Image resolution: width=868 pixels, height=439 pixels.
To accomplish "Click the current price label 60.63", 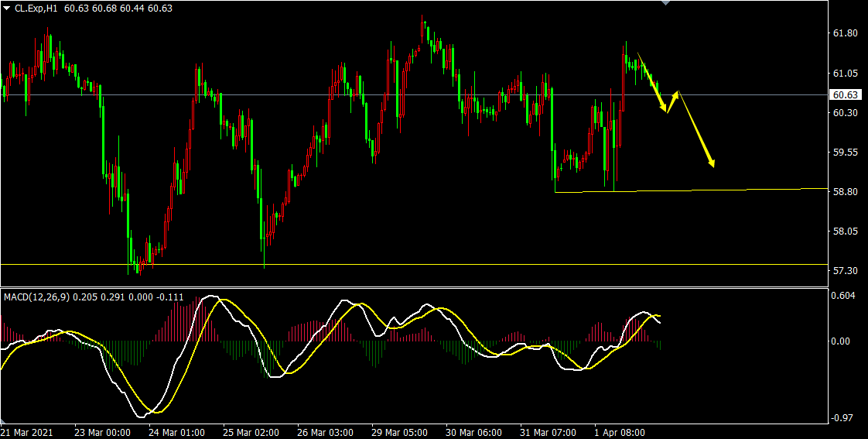I will [x=843, y=95].
